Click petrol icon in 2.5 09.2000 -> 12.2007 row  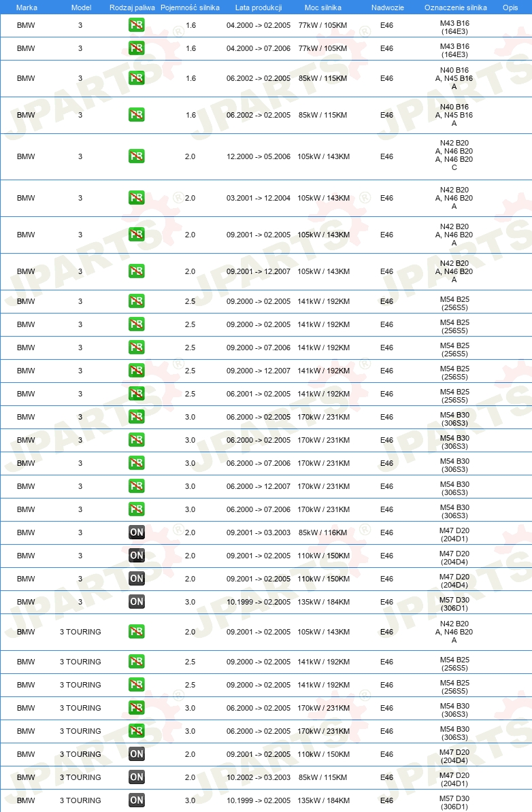pos(136,371)
